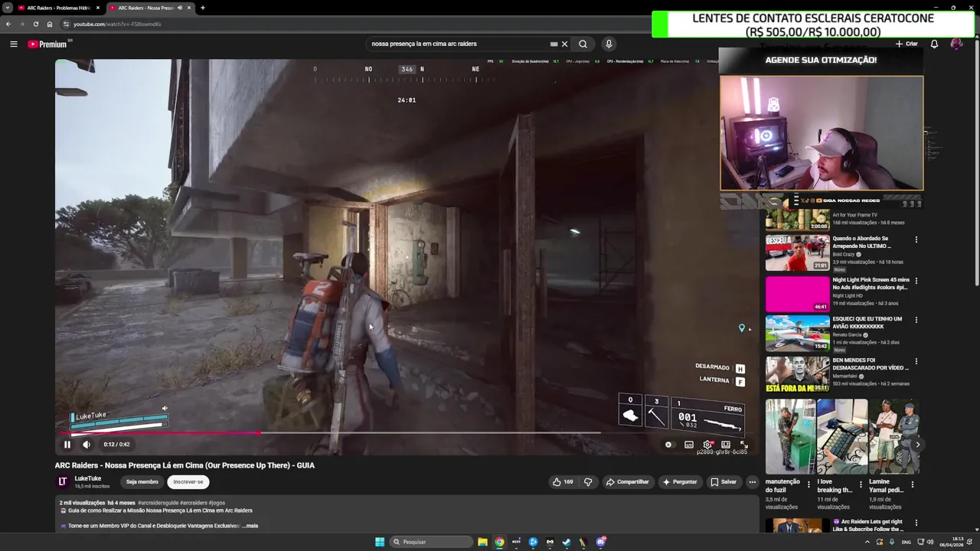Open the YouTube hamburger guide menu

tap(13, 44)
